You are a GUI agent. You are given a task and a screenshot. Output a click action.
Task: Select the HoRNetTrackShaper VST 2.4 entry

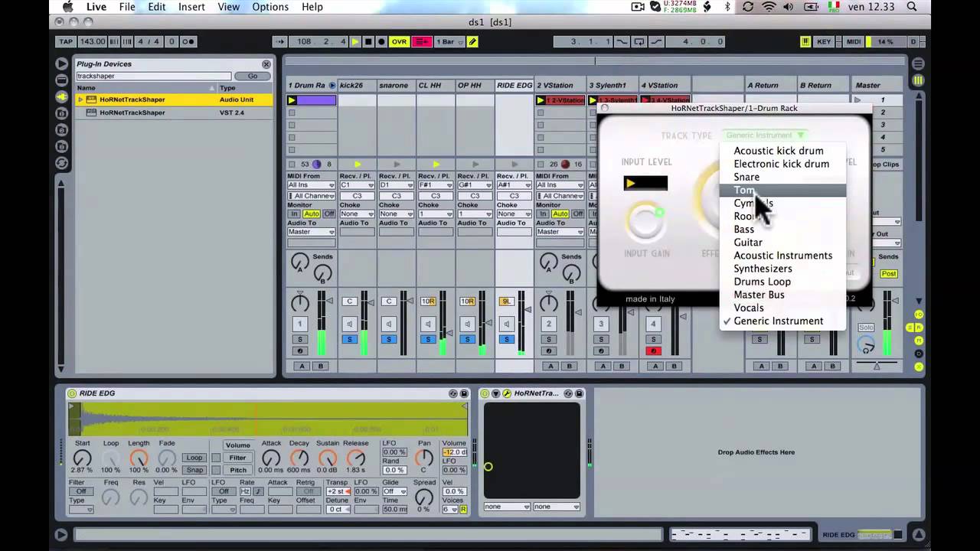174,112
